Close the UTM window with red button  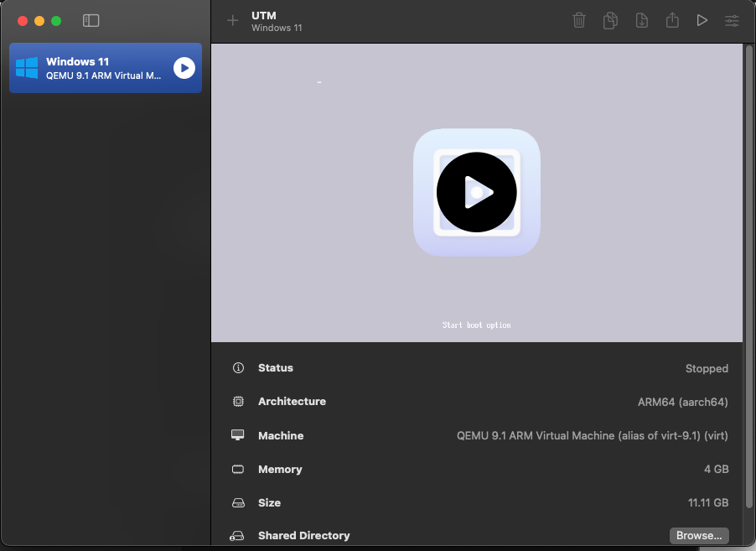23,21
